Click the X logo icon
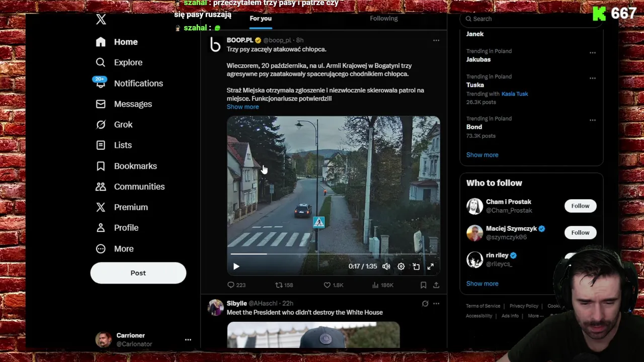644x362 pixels. tap(101, 19)
